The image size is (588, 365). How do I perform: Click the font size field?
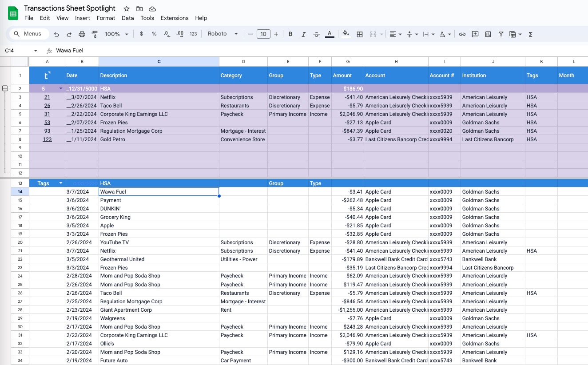263,34
